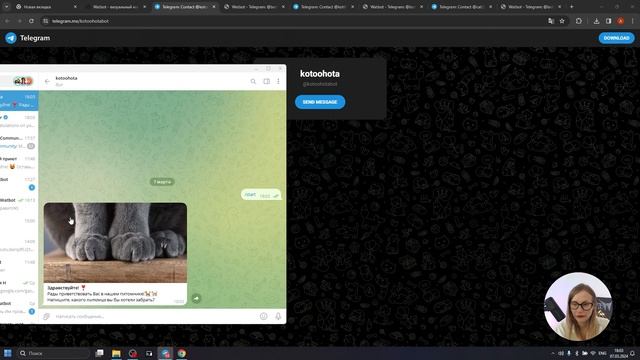
Task: Toggle the browser side panel icon
Action: [x=609, y=21]
